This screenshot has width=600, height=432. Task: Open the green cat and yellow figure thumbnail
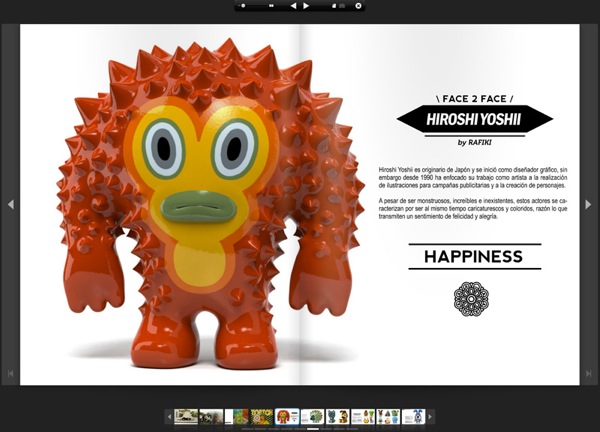pos(338,417)
